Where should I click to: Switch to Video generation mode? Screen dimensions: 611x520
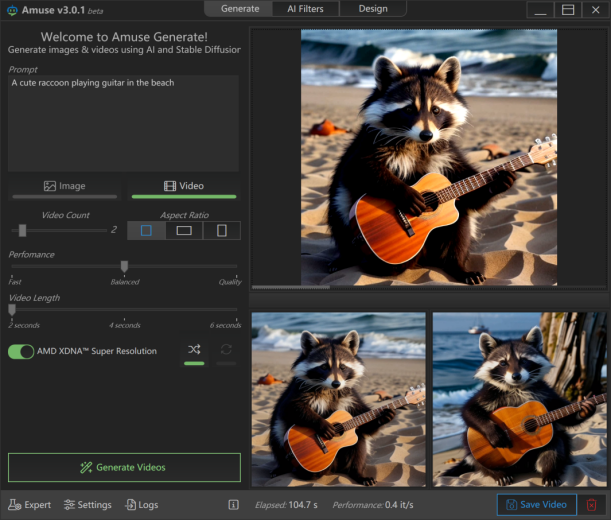(x=183, y=186)
